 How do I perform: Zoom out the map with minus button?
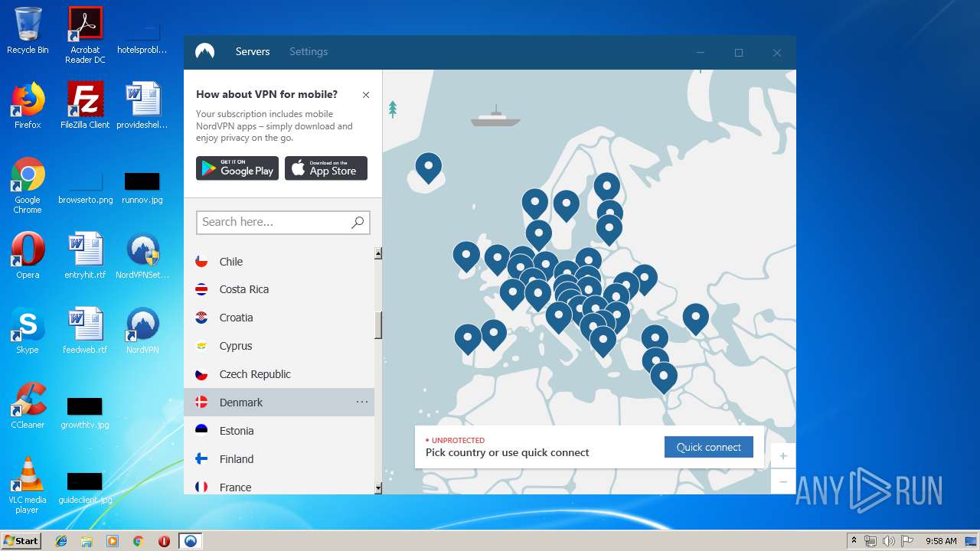[x=782, y=481]
